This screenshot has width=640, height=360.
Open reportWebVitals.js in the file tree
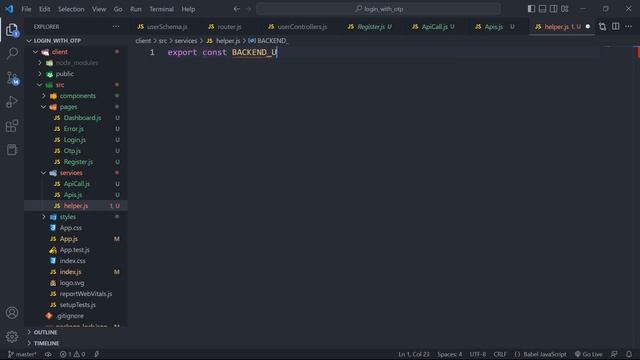coord(86,294)
